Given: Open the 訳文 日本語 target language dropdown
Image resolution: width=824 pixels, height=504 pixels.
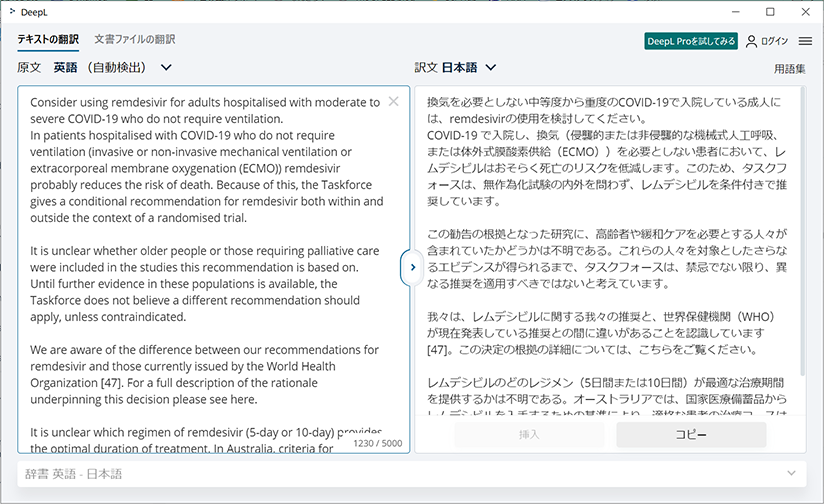Looking at the screenshot, I should click(x=490, y=68).
